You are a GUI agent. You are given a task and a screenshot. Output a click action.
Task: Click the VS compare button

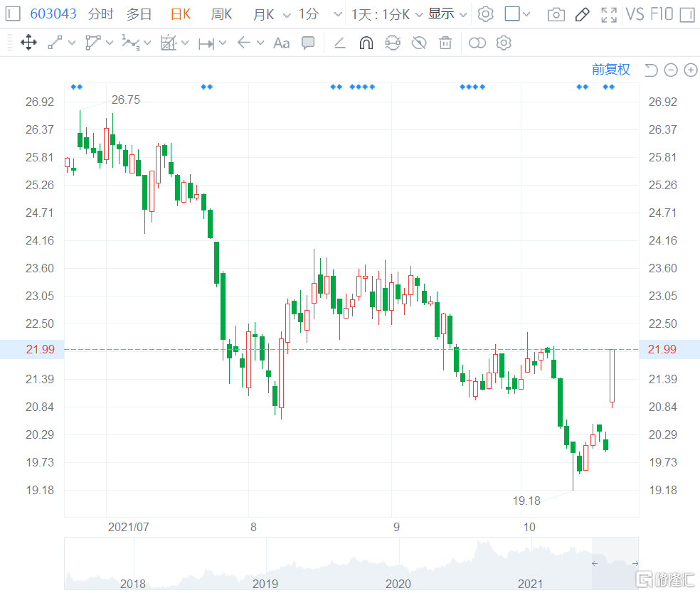635,14
